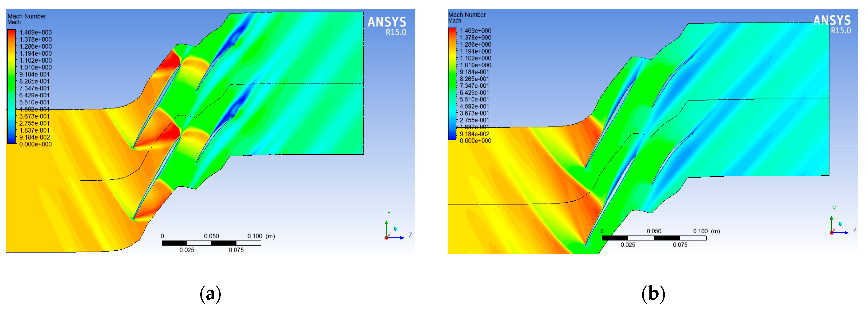Click the Mach color legend bar in plot (b)

452,84
